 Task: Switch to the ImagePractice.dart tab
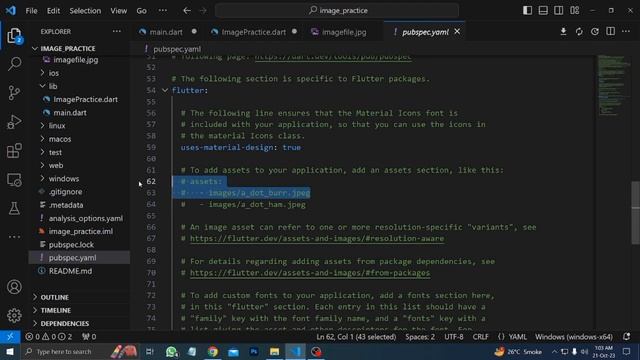coord(253,32)
